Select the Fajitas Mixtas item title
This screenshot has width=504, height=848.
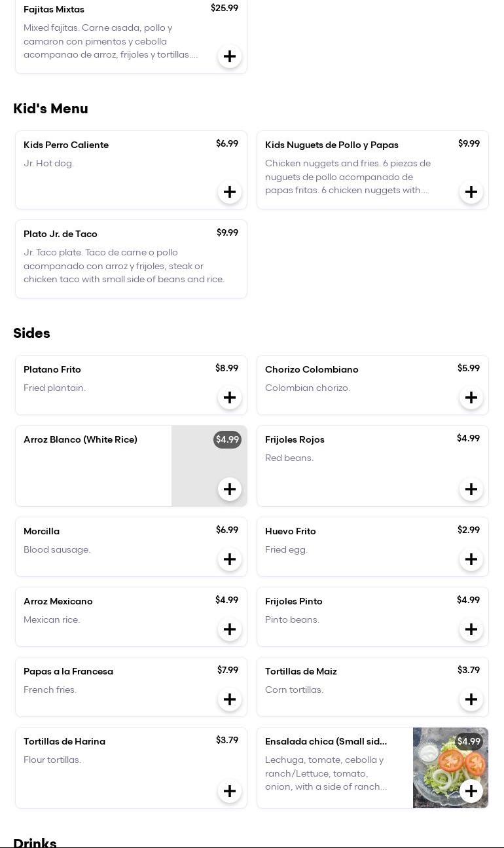pyautogui.click(x=54, y=9)
